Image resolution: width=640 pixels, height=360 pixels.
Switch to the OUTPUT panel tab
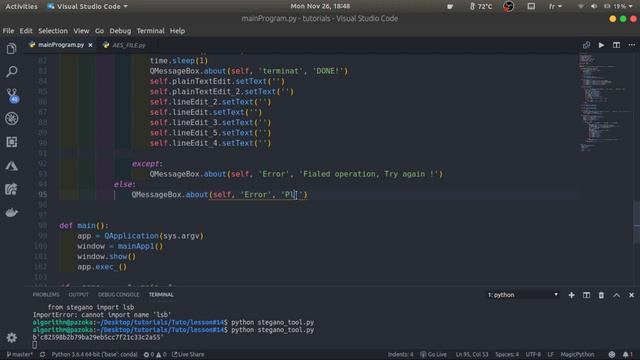point(78,295)
